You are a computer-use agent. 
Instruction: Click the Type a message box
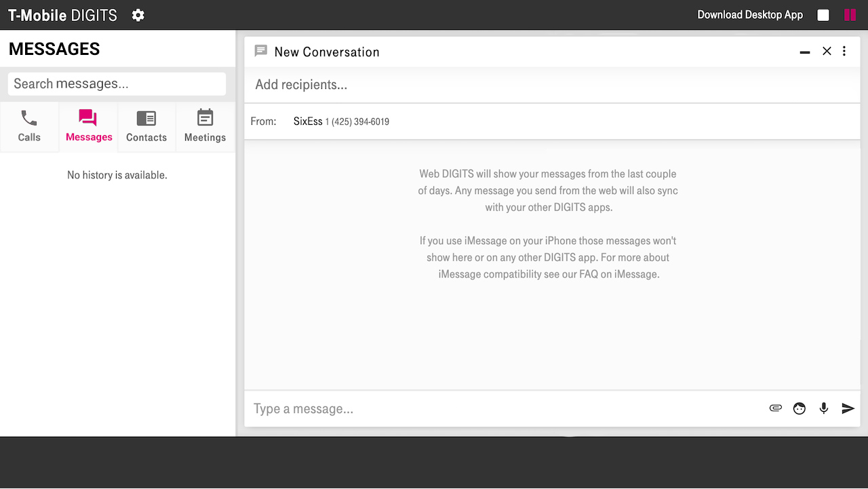[x=502, y=409]
